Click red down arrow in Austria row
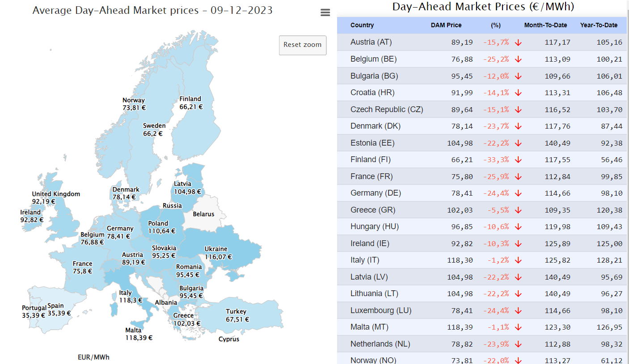629x364 pixels. point(518,42)
